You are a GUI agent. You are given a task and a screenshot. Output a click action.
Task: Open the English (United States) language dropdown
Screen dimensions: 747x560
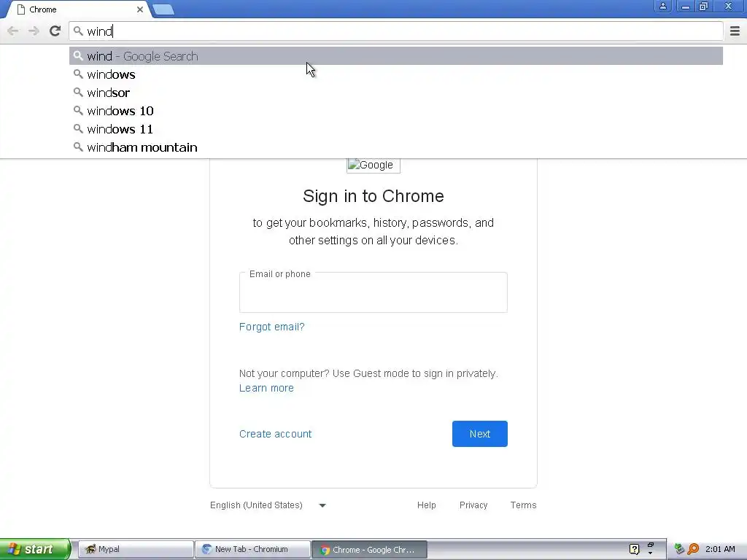pos(268,505)
